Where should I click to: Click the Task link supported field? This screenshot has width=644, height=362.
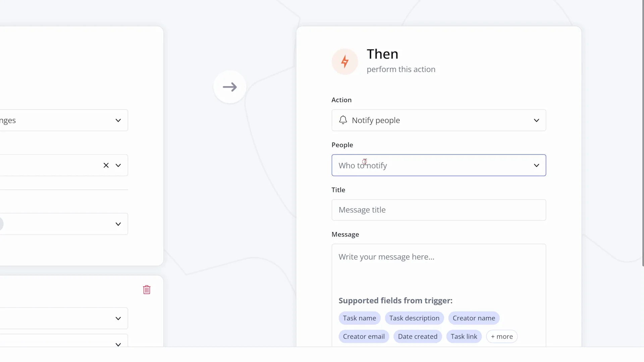point(464,336)
